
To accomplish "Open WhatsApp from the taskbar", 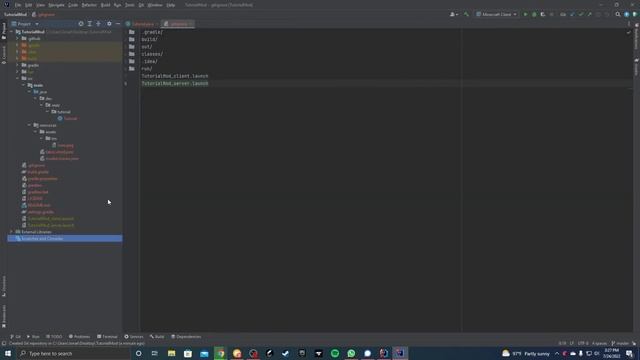I will (351, 353).
